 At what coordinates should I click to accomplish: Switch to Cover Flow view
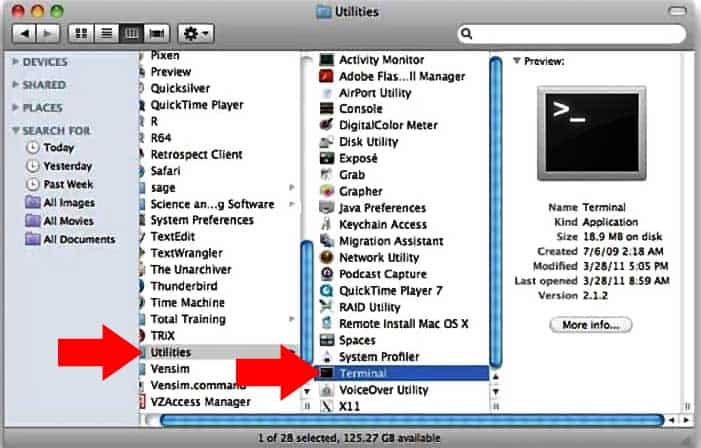tap(155, 34)
